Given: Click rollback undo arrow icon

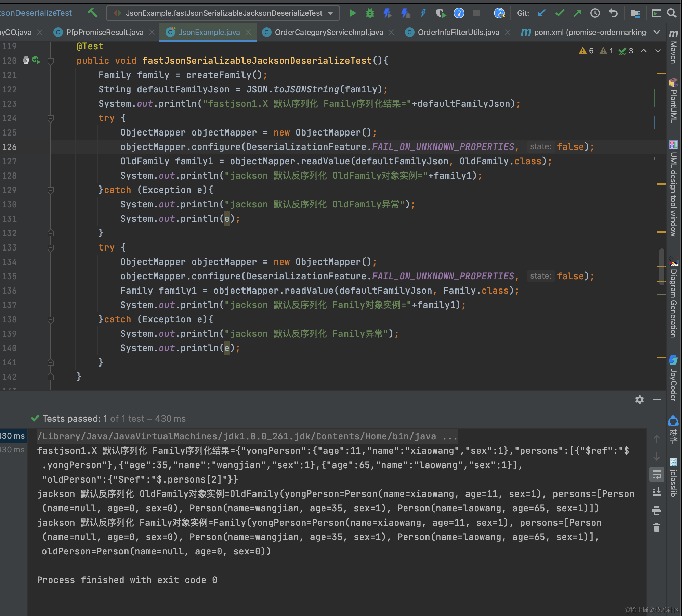Looking at the screenshot, I should [613, 13].
